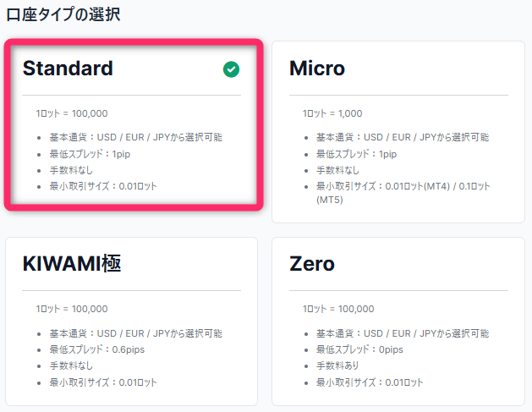532x412 pixels.
Task: Click 1ロット = 100,000 in Standard card
Action: 72,113
